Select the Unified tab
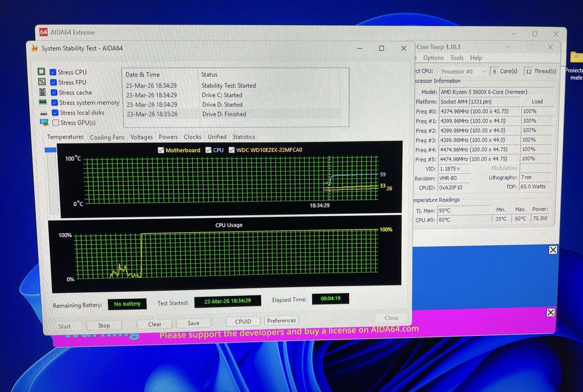The width and height of the screenshot is (583, 392). (x=217, y=137)
